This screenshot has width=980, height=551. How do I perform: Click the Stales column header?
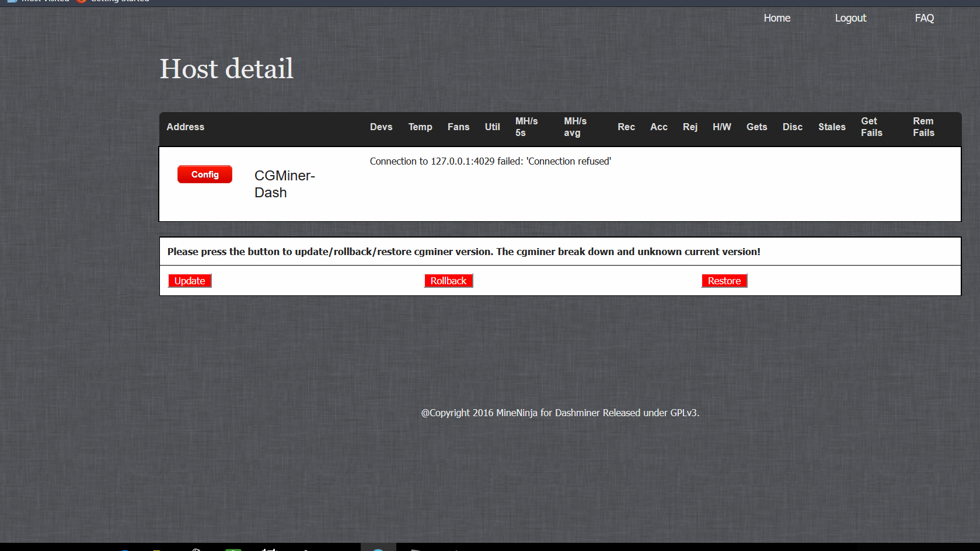832,127
